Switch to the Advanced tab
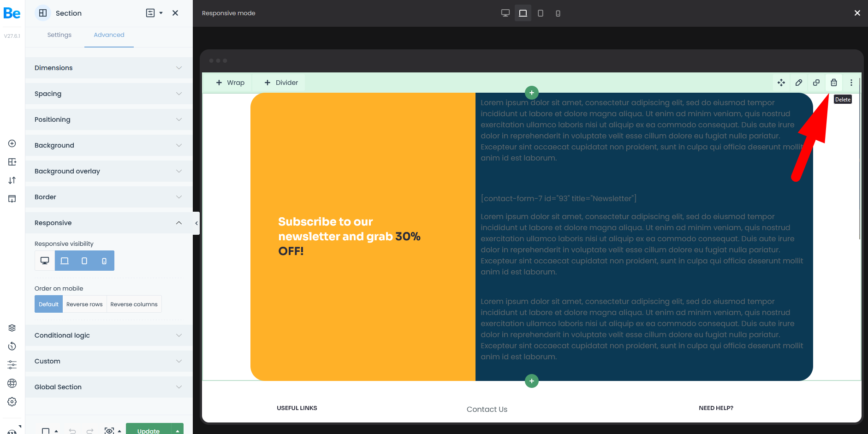The width and height of the screenshot is (868, 434). [109, 35]
